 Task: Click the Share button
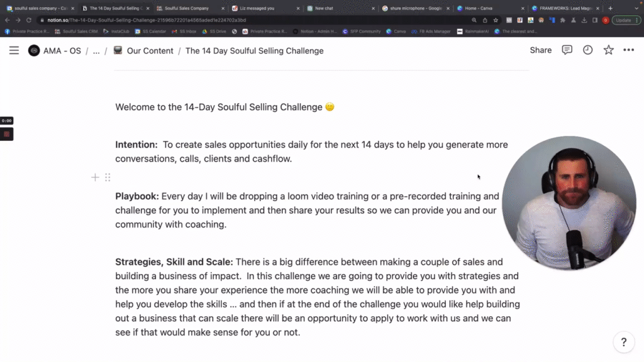(540, 50)
